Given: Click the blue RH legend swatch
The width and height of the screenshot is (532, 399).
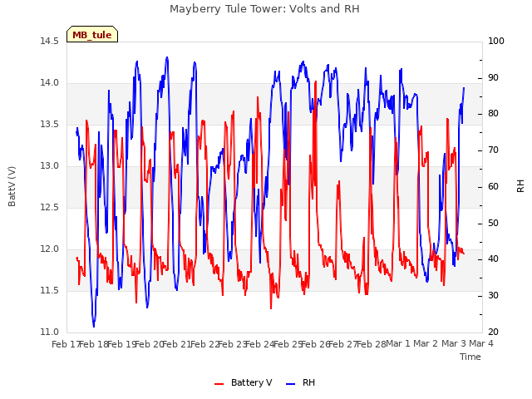Looking at the screenshot, I should [291, 384].
